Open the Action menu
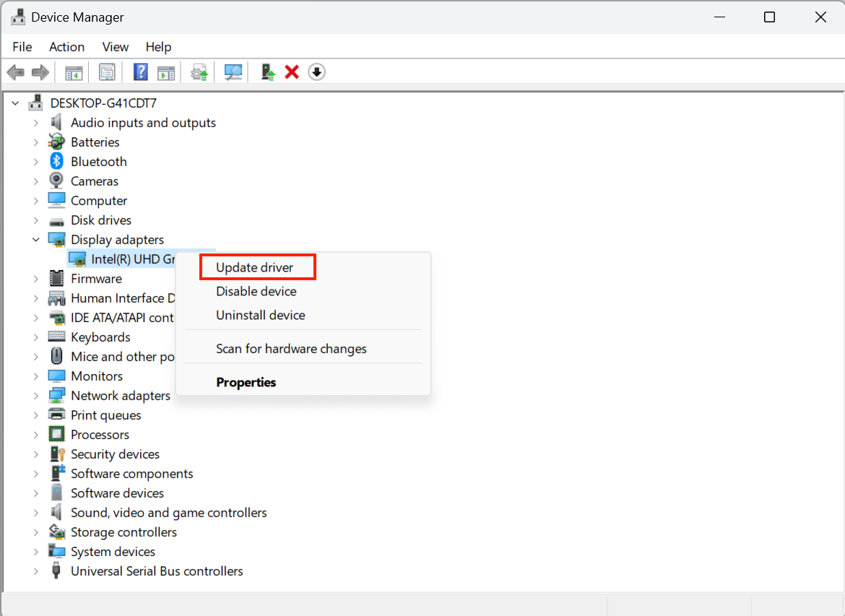This screenshot has height=616, width=845. pyautogui.click(x=66, y=46)
